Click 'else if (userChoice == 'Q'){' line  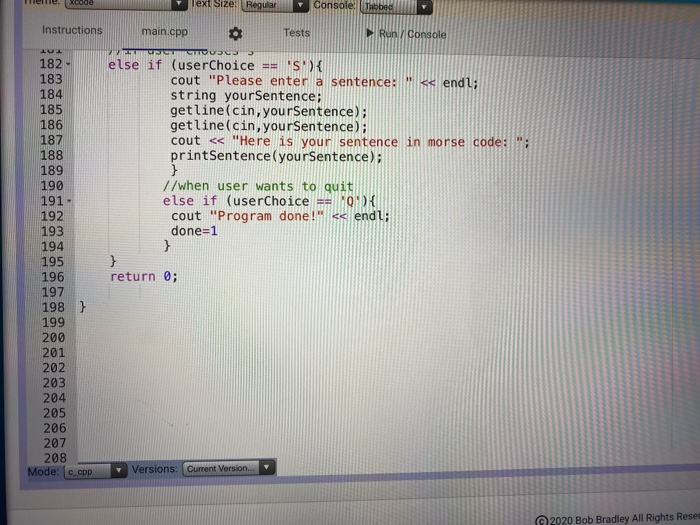(x=269, y=201)
